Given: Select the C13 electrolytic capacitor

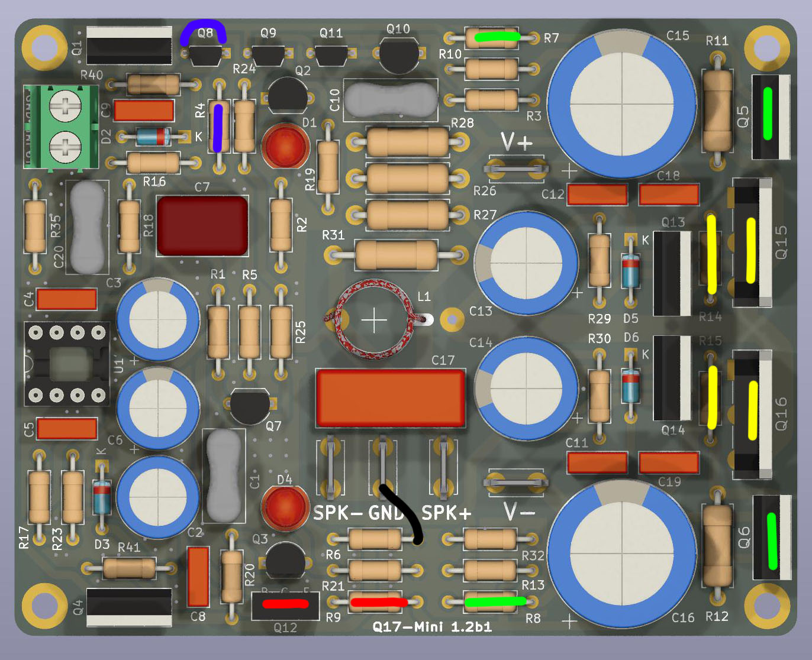Looking at the screenshot, I should (526, 263).
